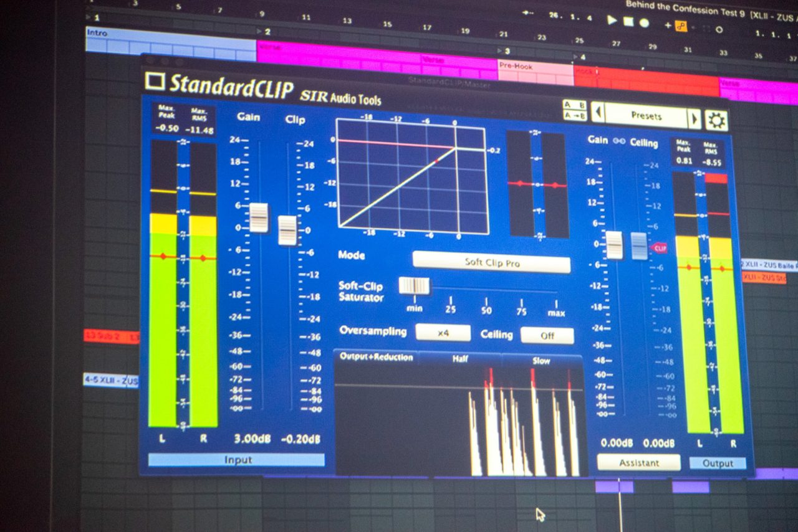This screenshot has height=532, width=798.
Task: Enable MIDI arrangement overdub plus icon
Action: coord(668,25)
